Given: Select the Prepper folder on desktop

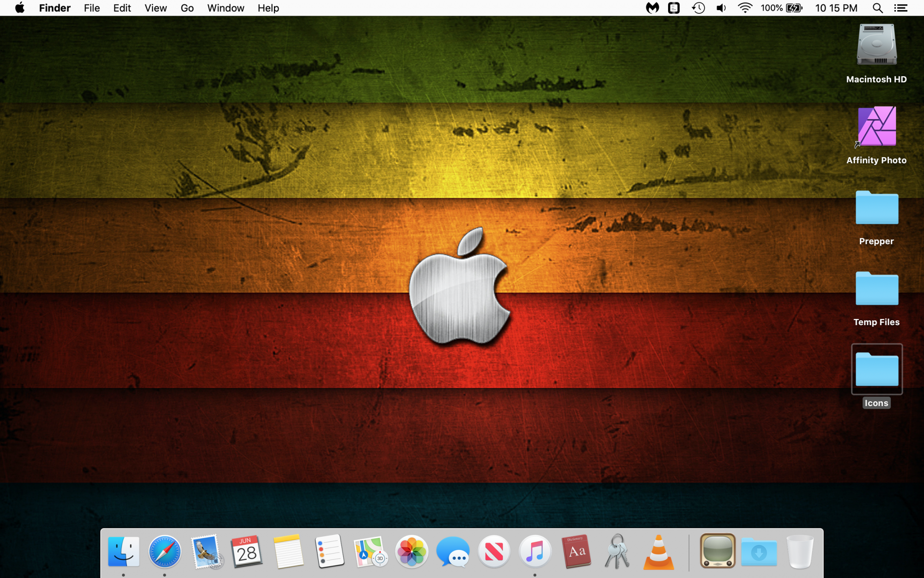Looking at the screenshot, I should coord(876,208).
